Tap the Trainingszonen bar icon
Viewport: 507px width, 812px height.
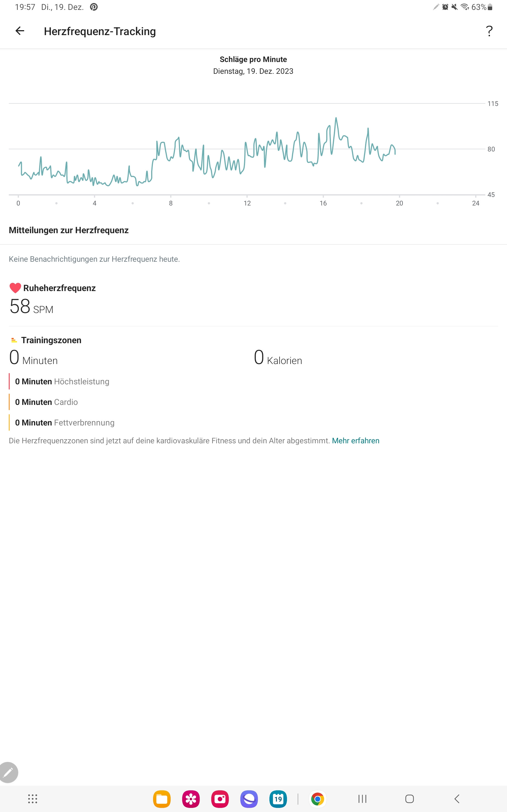pos(14,340)
